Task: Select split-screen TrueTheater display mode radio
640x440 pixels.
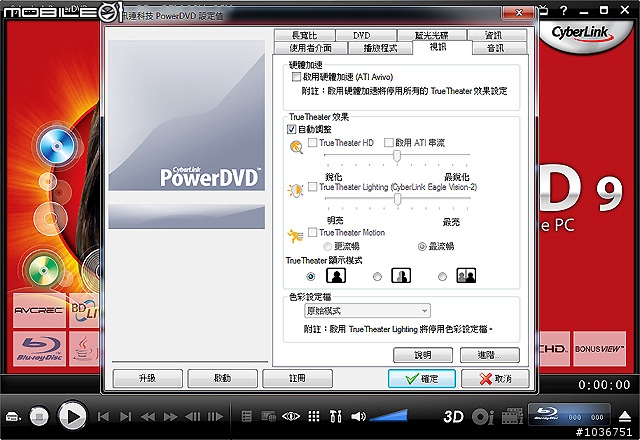Action: click(378, 277)
